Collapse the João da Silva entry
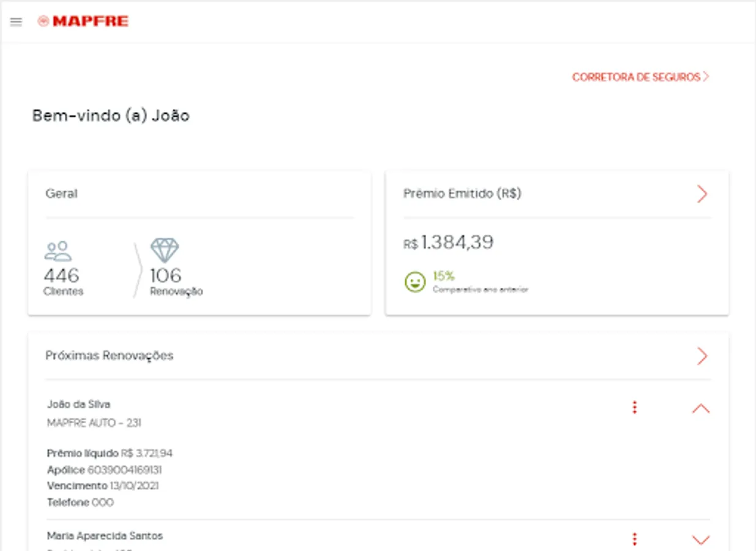 tap(701, 408)
